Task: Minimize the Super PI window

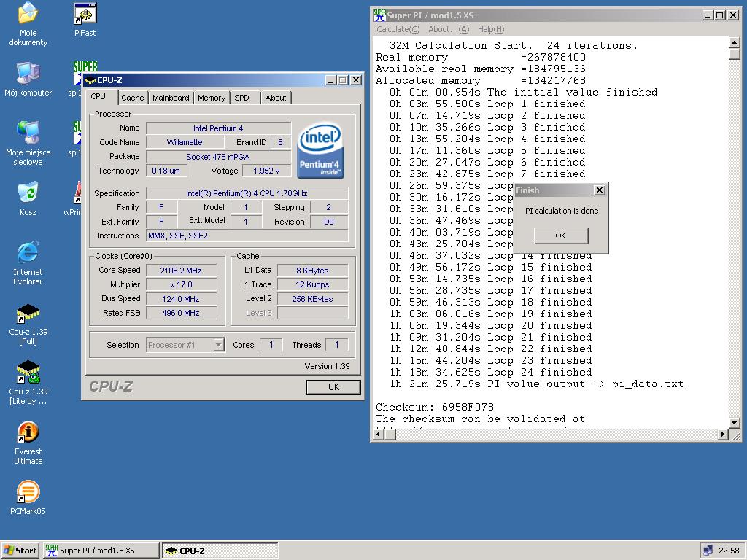Action: pyautogui.click(x=708, y=15)
